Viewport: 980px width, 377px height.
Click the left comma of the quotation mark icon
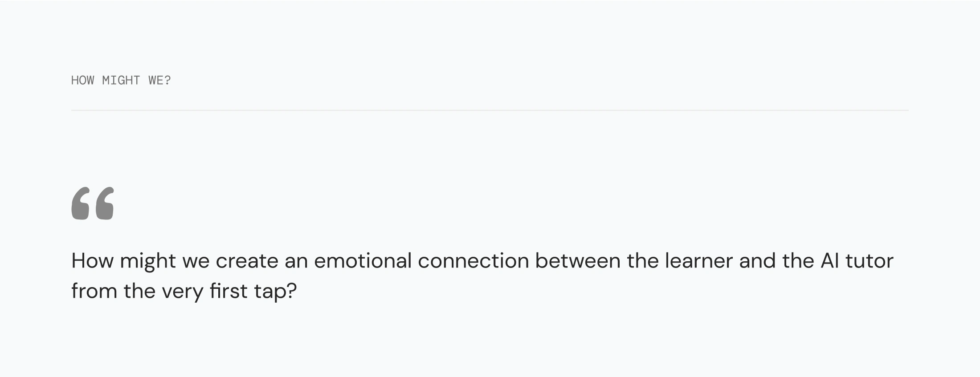[81, 203]
